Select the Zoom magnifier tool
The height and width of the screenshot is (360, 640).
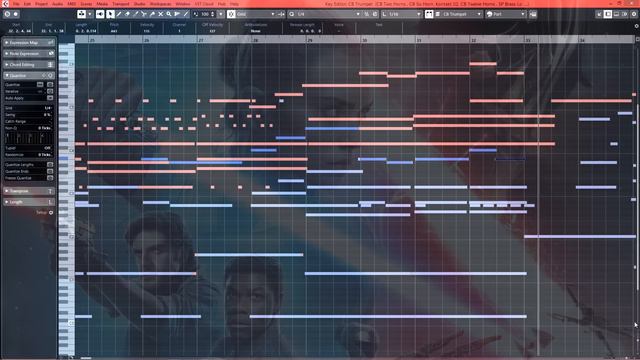click(x=169, y=14)
